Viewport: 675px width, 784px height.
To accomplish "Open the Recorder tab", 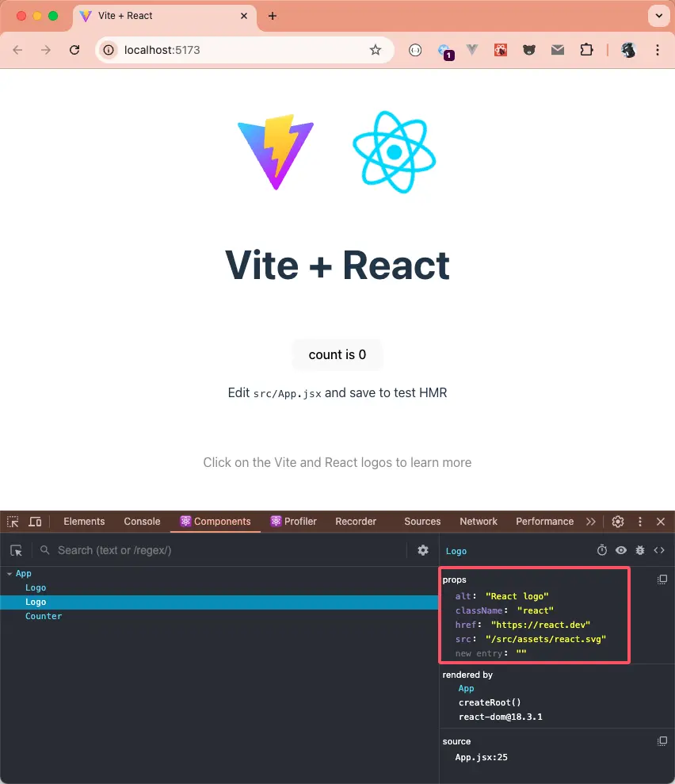I will 356,522.
